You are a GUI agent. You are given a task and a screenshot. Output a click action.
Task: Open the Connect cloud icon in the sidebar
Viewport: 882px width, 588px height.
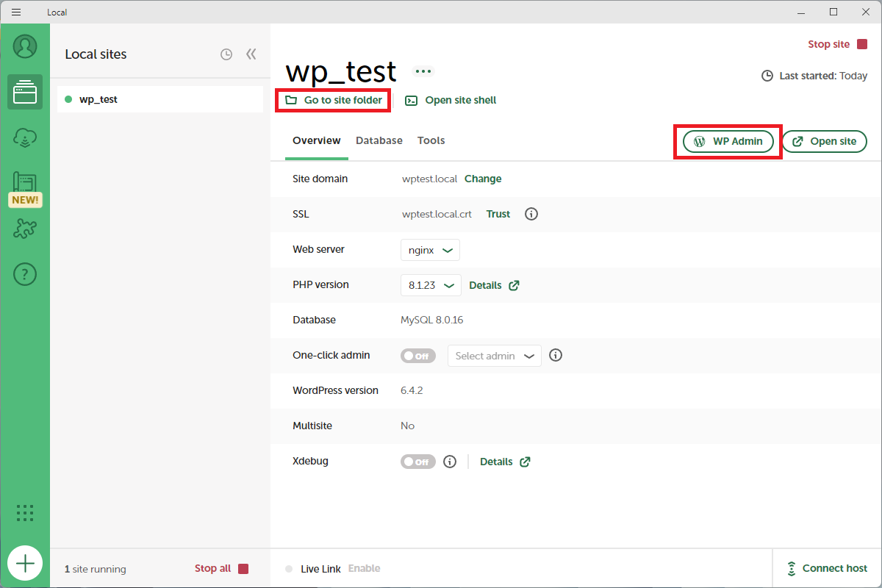click(x=25, y=137)
